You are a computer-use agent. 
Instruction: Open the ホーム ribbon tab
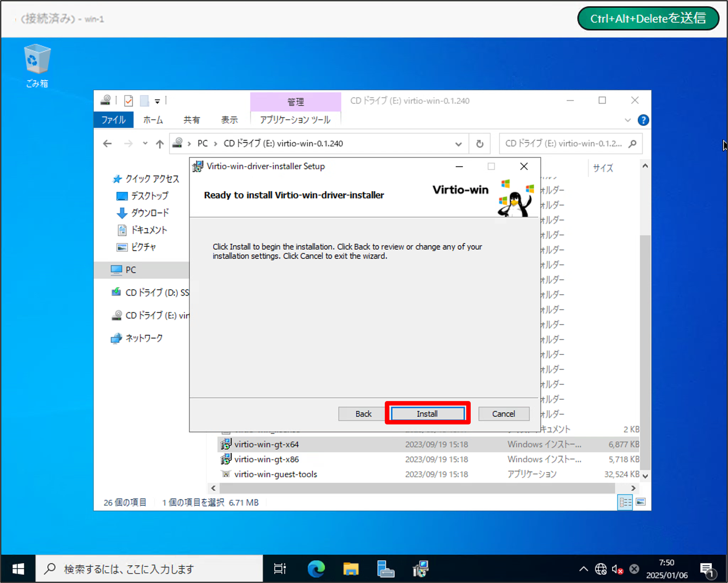[153, 120]
